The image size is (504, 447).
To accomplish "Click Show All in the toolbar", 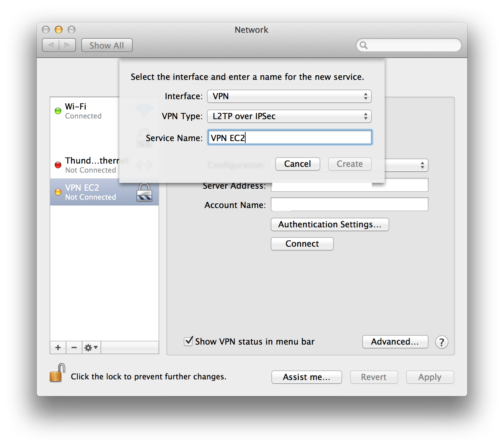I will point(107,45).
